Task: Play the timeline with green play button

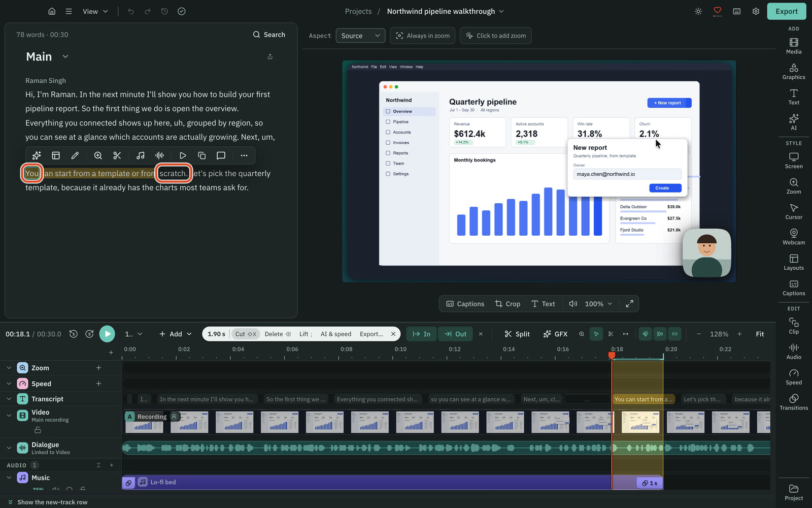Action: click(107, 334)
